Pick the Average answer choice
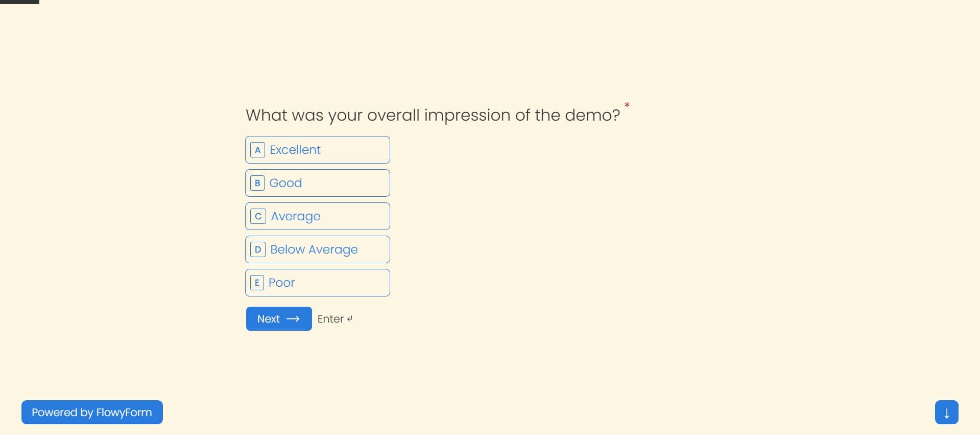980x435 pixels. [318, 216]
